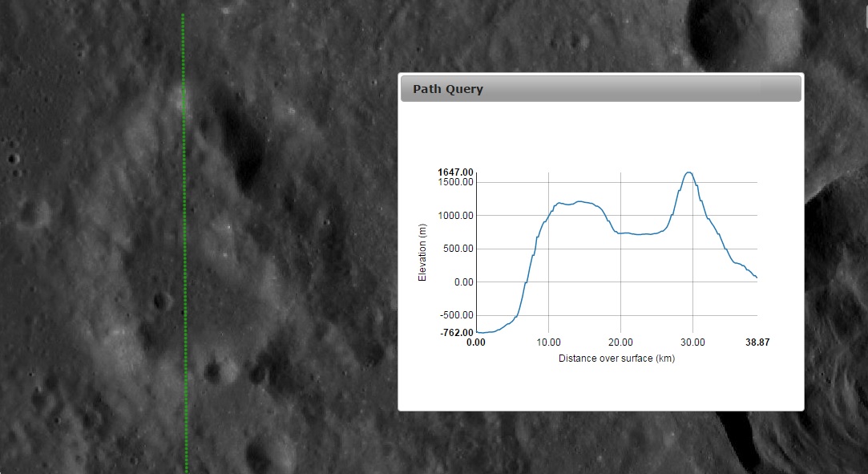This screenshot has height=474, width=868.
Task: Click the 10.00 km tick label
Action: 548,342
